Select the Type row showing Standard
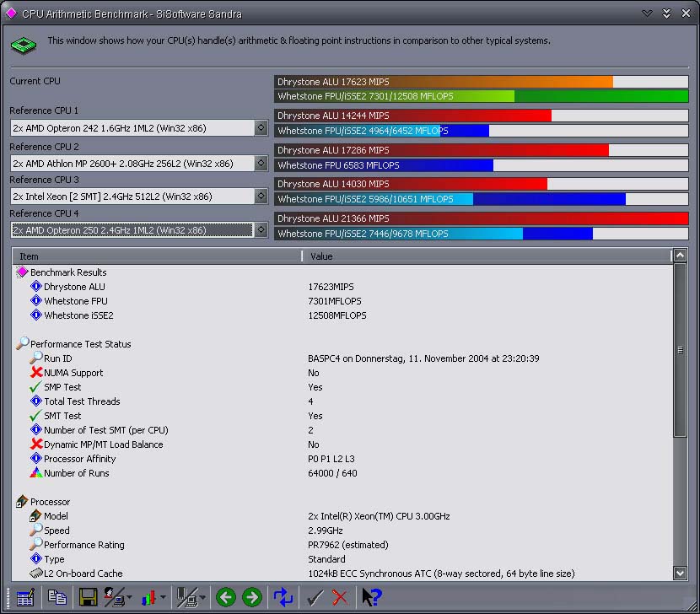 coord(343,558)
